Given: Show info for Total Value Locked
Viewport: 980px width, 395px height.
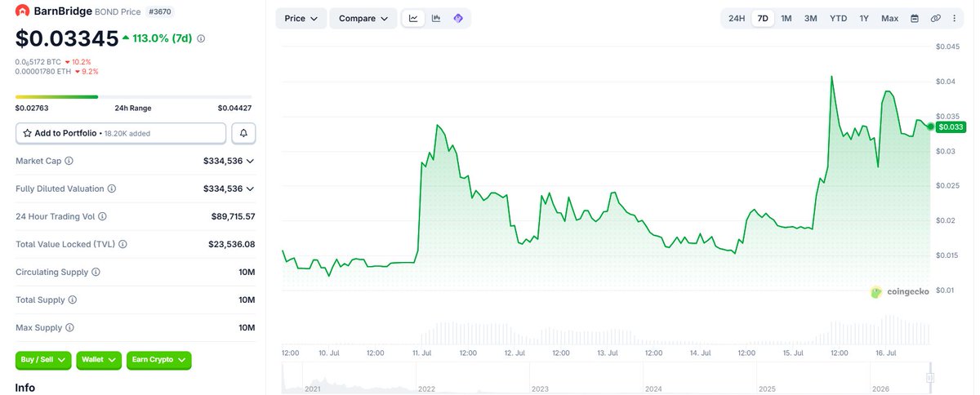Looking at the screenshot, I should pos(122,244).
